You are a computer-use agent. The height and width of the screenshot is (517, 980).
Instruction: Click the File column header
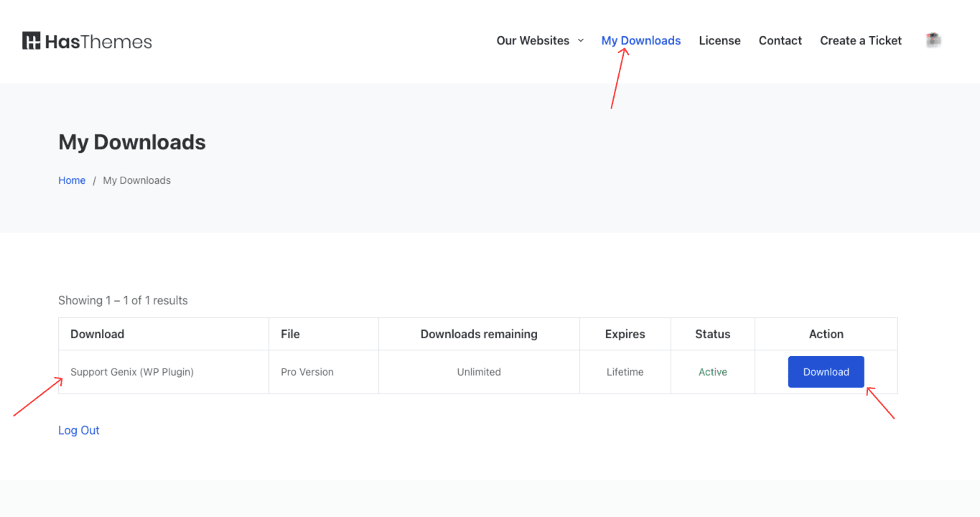tap(290, 334)
